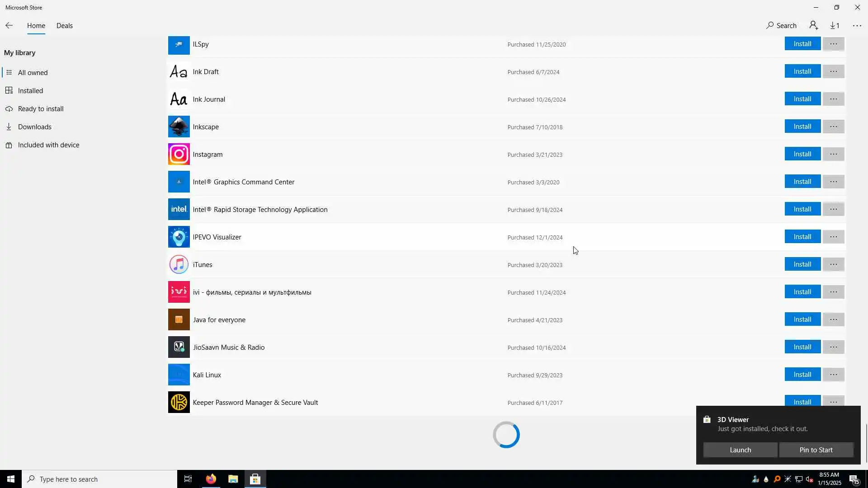Install the Java for everyone app
The image size is (868, 488).
802,319
